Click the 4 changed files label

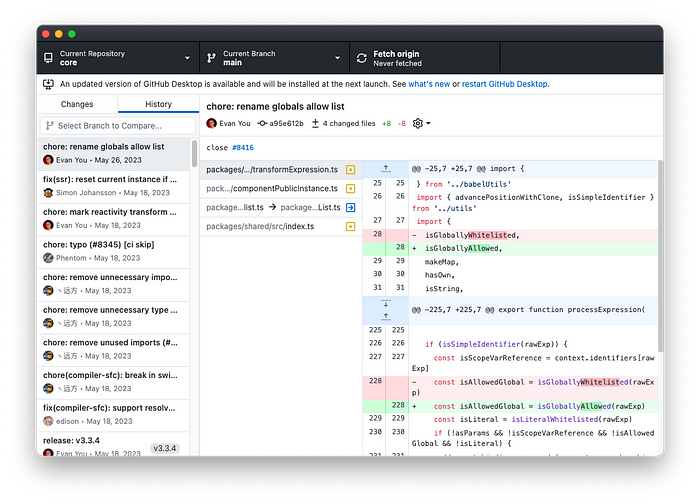click(x=349, y=123)
